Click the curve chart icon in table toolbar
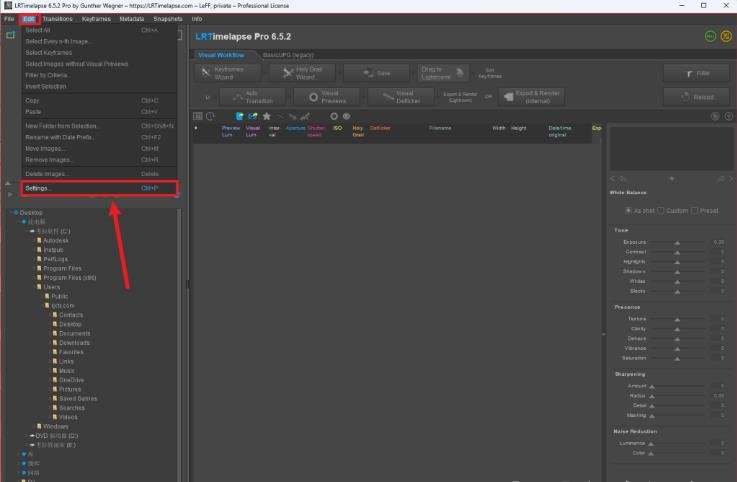The width and height of the screenshot is (737, 482). tap(305, 116)
